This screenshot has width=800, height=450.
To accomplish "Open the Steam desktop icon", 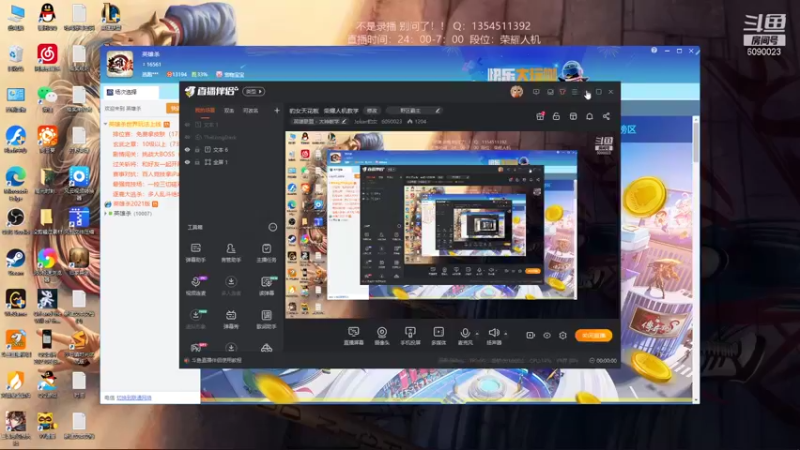I will coord(16,261).
